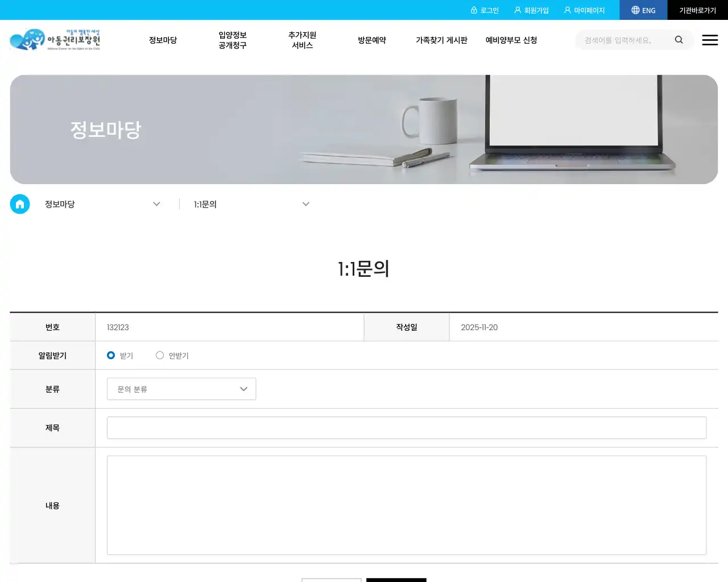Expand the 1:1문의 breadcrumb dropdown
Screen dimensions: 728x582
click(x=306, y=203)
